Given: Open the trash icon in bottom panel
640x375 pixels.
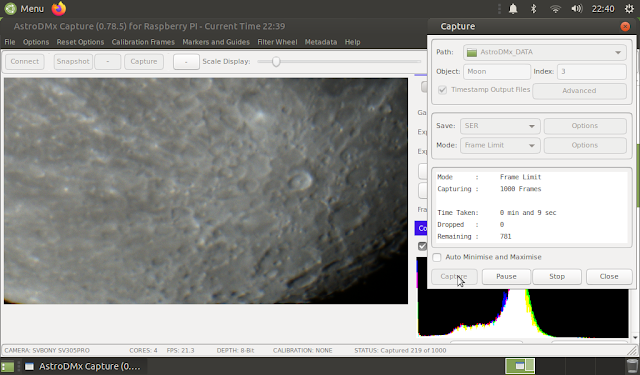Looking at the screenshot, I should 632,366.
